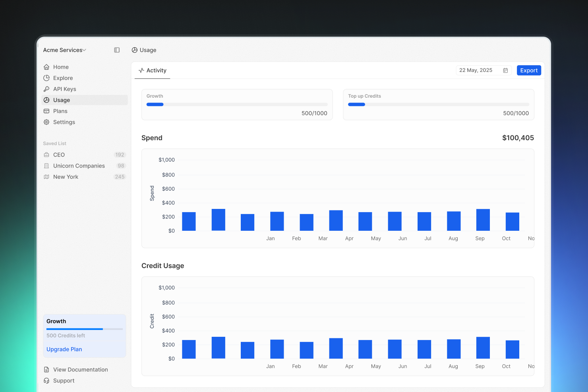
Task: Select the Plans card icon
Action: pos(46,111)
